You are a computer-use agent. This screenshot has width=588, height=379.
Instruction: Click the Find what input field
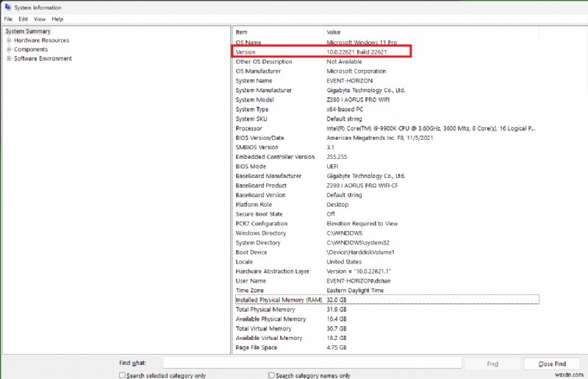[312, 363]
